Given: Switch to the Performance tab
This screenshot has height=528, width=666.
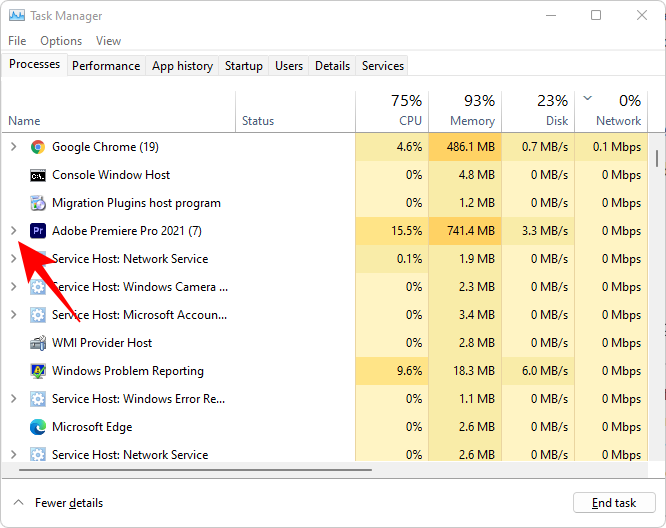Looking at the screenshot, I should (x=106, y=66).
